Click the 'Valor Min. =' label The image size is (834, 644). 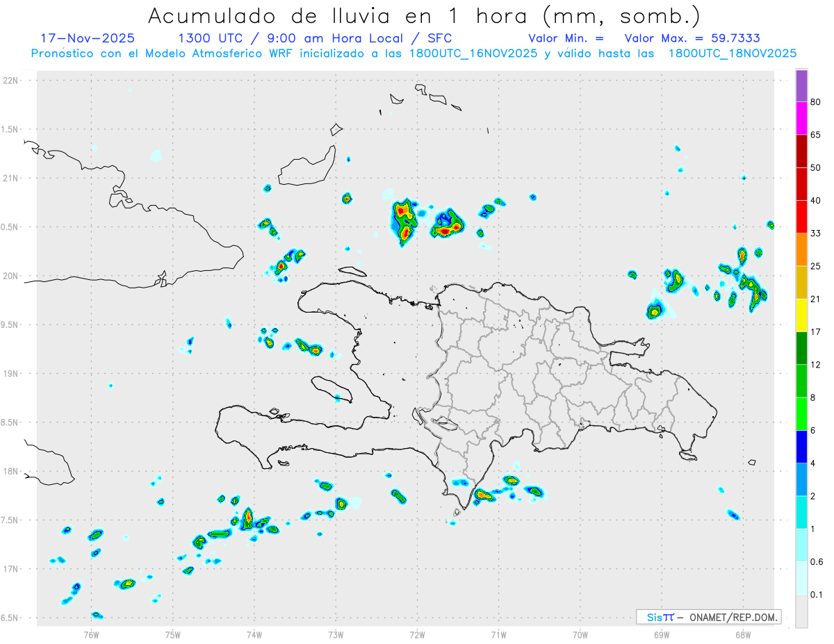click(566, 38)
